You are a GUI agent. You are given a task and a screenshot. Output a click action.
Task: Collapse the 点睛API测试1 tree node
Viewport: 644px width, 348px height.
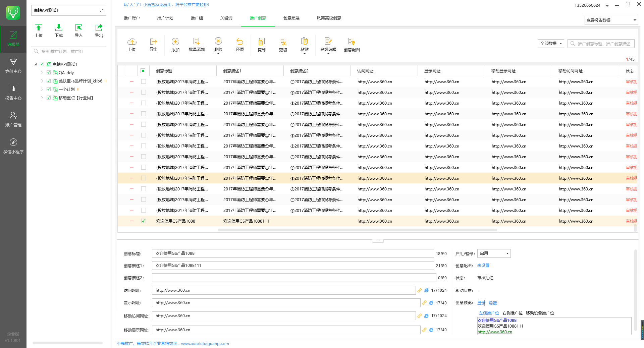tap(36, 64)
